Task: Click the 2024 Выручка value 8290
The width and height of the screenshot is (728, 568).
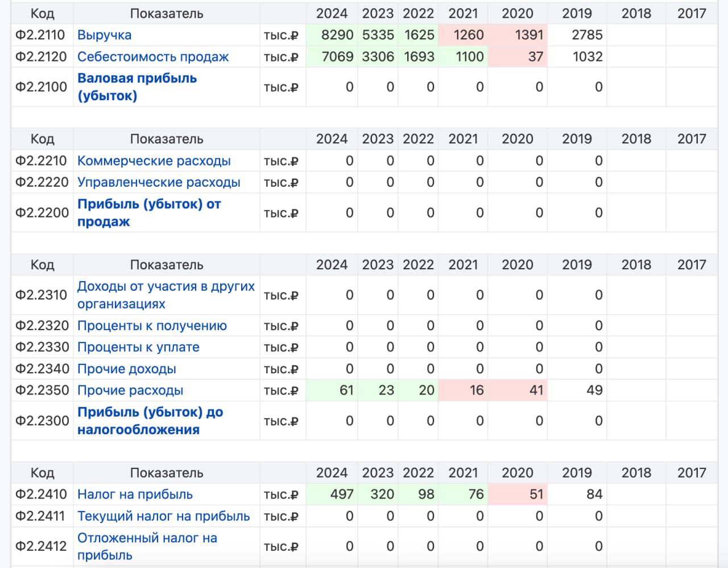Action: pos(337,35)
